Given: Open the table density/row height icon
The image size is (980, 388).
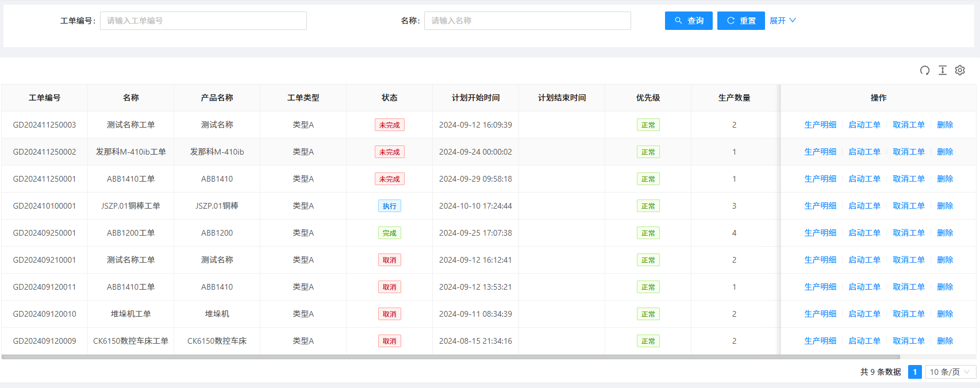Looking at the screenshot, I should click(x=943, y=70).
